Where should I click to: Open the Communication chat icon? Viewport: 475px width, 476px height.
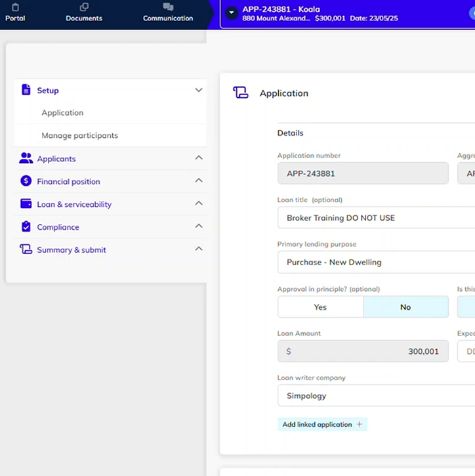(168, 7)
